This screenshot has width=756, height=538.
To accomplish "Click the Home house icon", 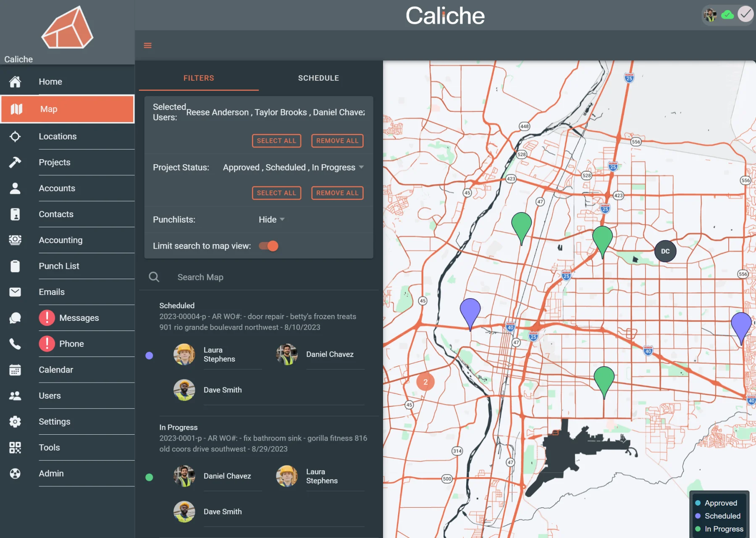I will [x=15, y=81].
